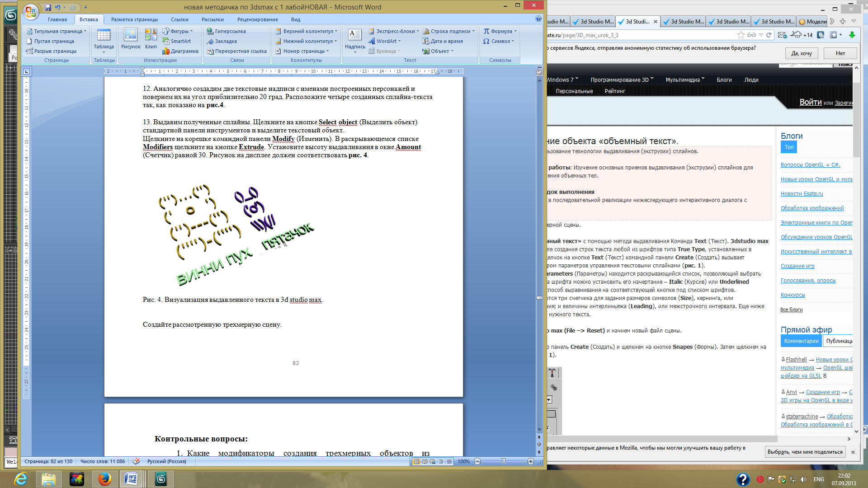Click Да, хочу in browser notification
Viewport: 868px width, 488px height.
(802, 53)
